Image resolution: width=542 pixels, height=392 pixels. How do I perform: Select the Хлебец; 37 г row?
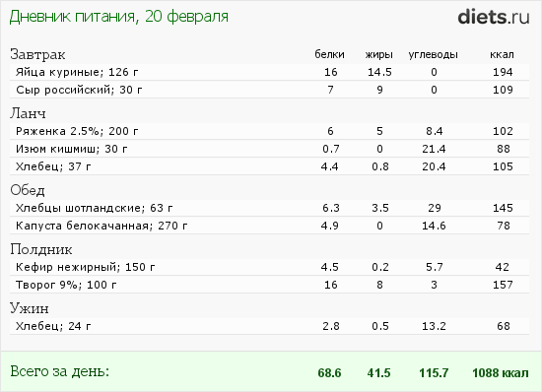coord(269,166)
